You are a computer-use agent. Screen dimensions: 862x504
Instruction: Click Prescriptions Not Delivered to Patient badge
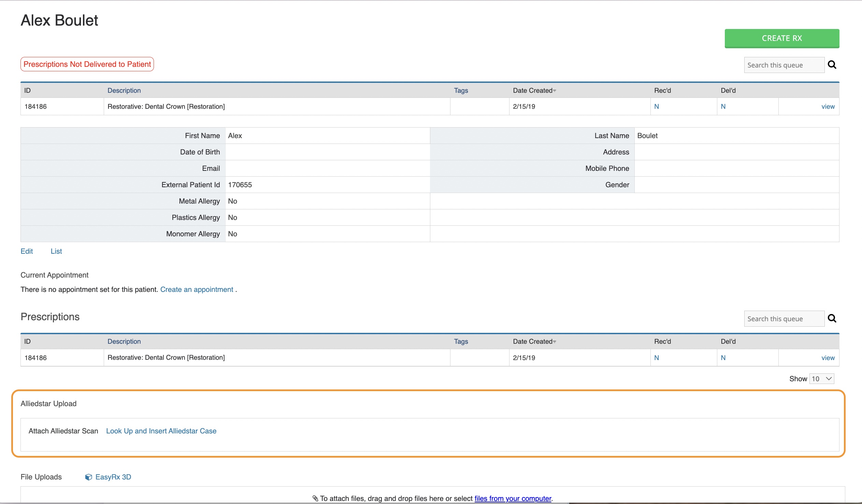tap(87, 64)
